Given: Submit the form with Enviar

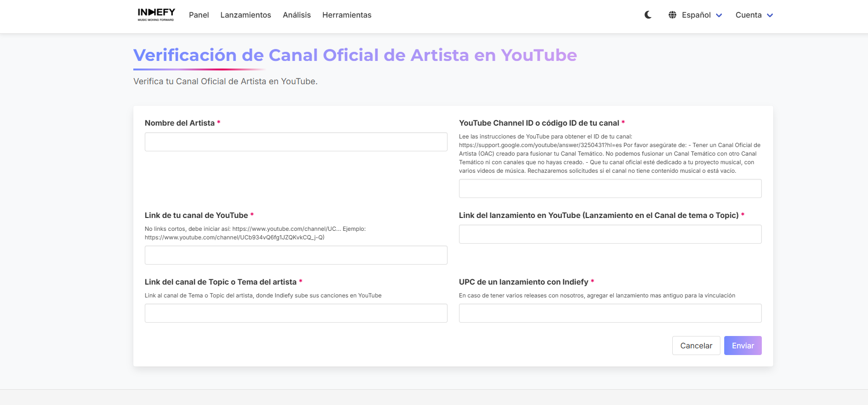Looking at the screenshot, I should (742, 346).
